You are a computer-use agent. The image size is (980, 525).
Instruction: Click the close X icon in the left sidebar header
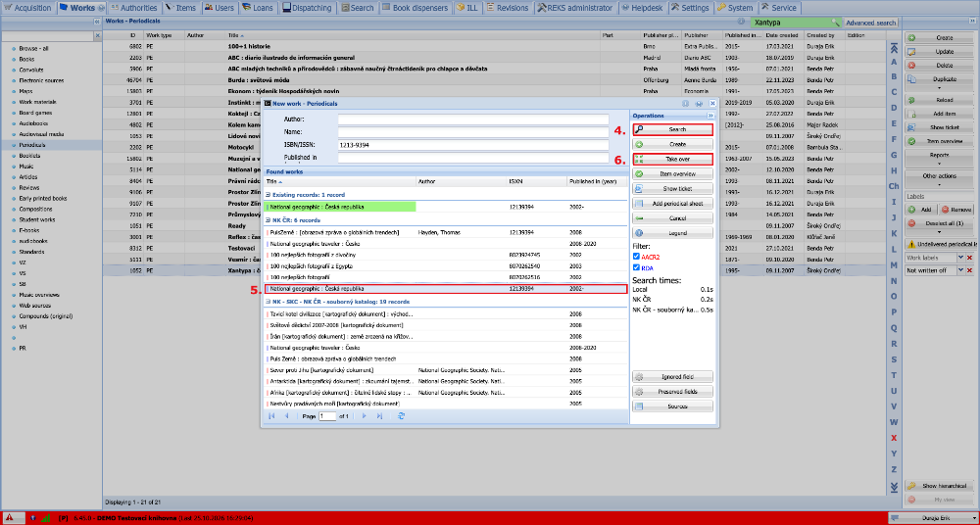tap(97, 36)
